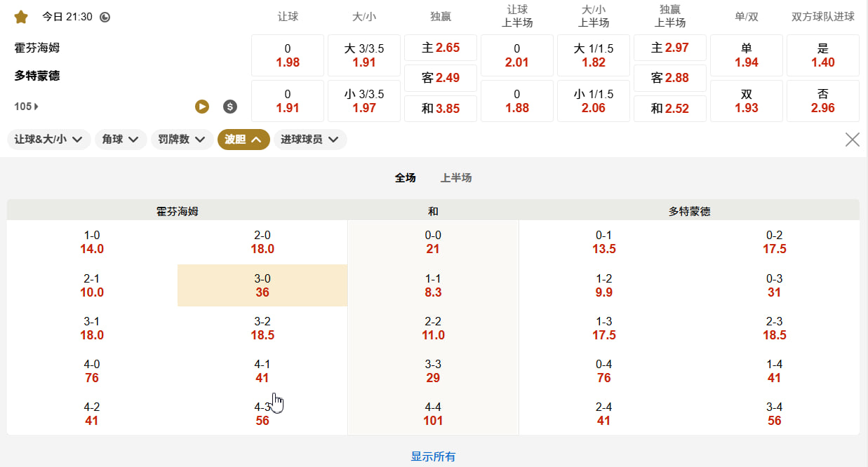868x467 pixels.
Task: Expand the 罚牌数 dropdown
Action: tap(182, 140)
